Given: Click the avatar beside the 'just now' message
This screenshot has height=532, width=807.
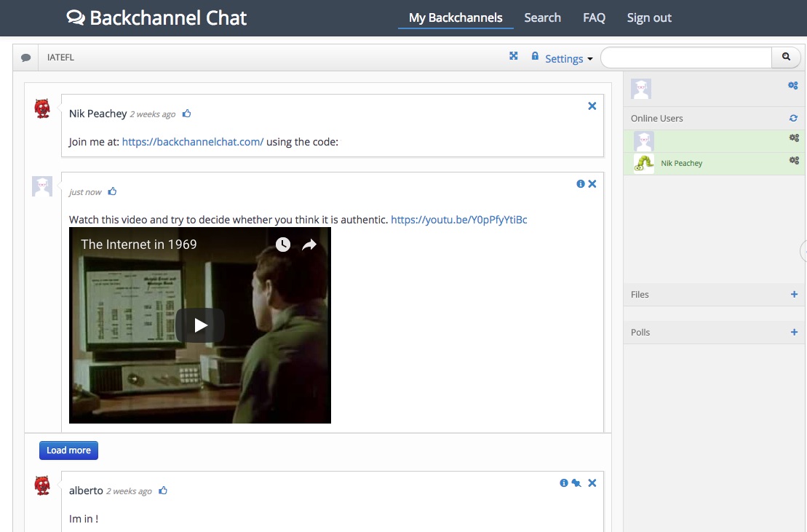Looking at the screenshot, I should pos(42,186).
